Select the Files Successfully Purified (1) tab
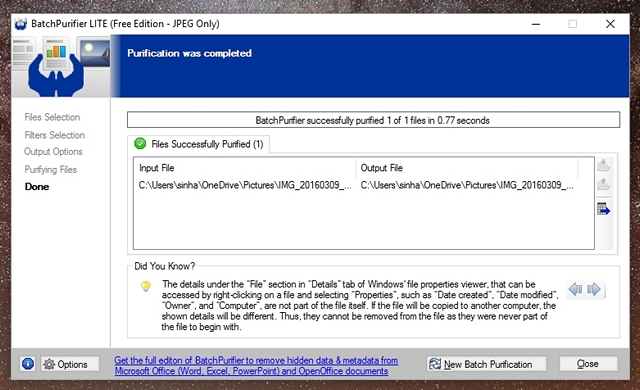Screen dimensions: 640x390 point(198,144)
